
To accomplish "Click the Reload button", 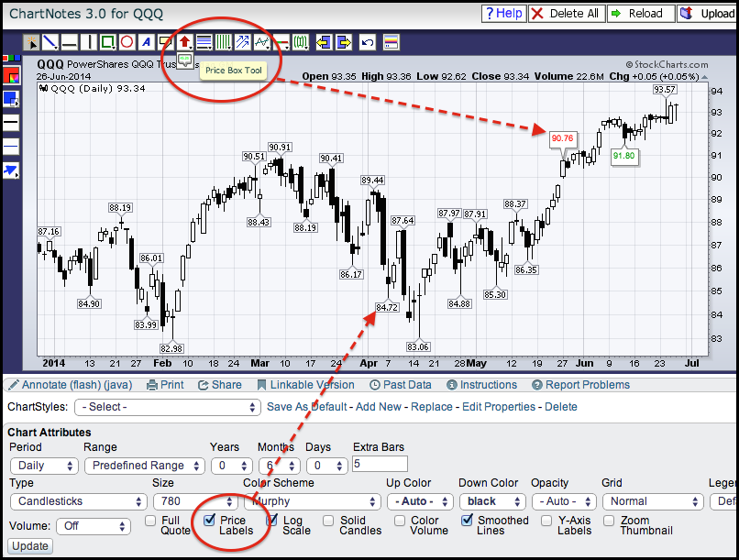I will [641, 13].
